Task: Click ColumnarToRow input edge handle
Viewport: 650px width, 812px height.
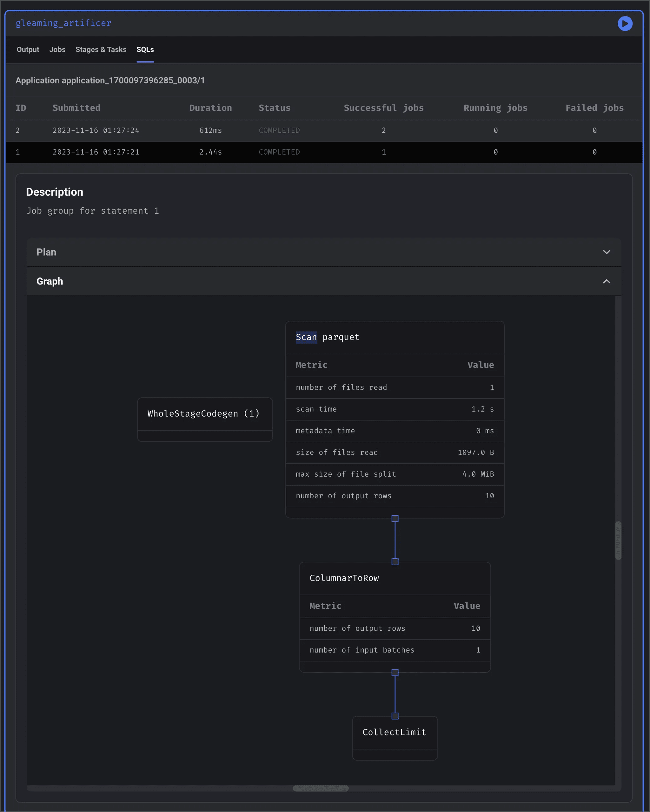Action: pos(395,561)
